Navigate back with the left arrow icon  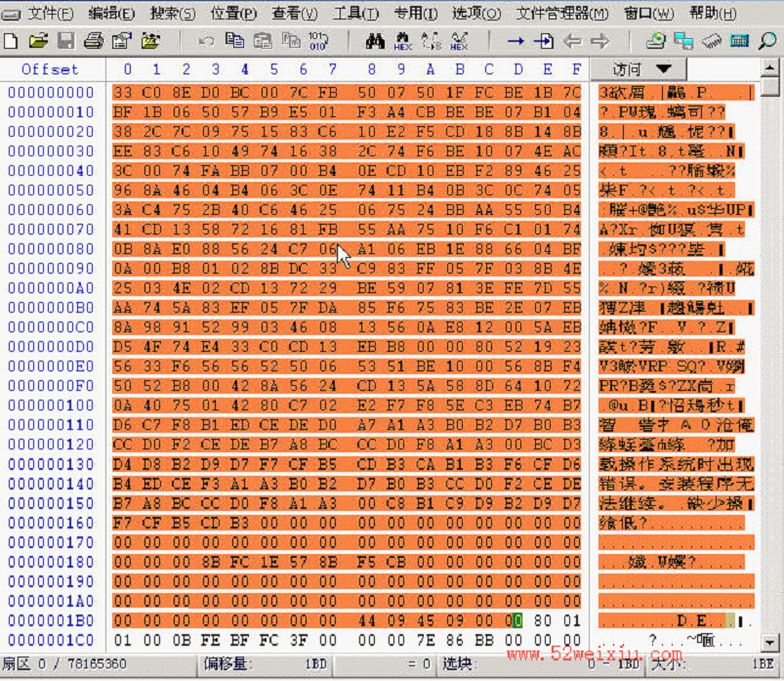tap(572, 40)
